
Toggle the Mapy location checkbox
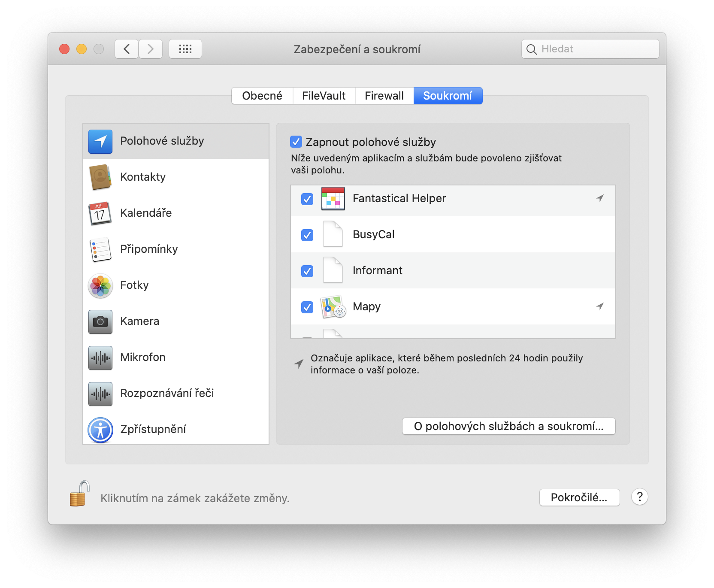pyautogui.click(x=307, y=307)
